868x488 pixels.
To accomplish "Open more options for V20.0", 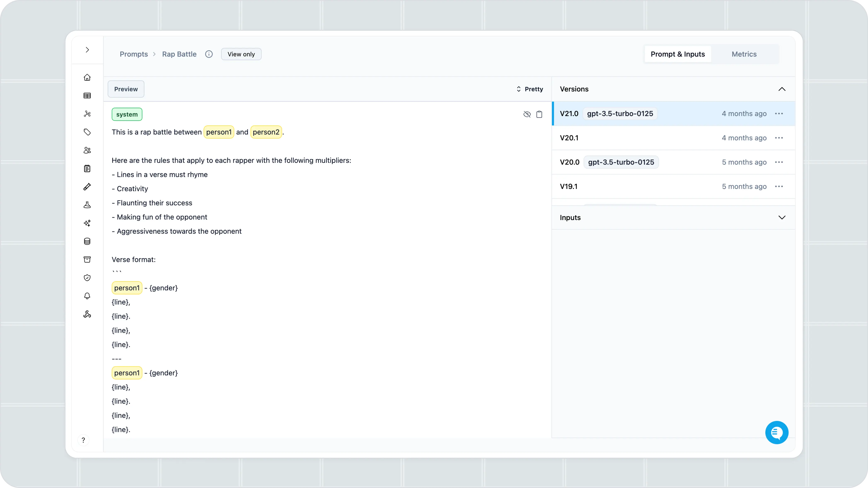I will coord(779,162).
